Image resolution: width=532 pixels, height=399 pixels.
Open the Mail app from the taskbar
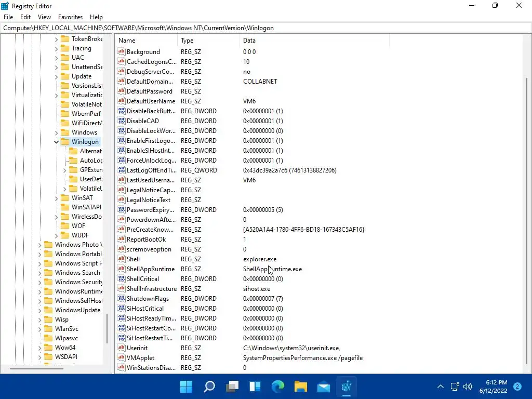coord(324,387)
